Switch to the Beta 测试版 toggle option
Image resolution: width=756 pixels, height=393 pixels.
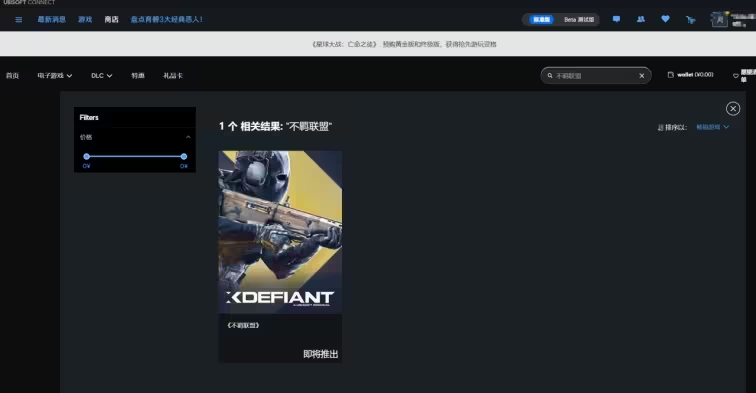click(x=579, y=20)
